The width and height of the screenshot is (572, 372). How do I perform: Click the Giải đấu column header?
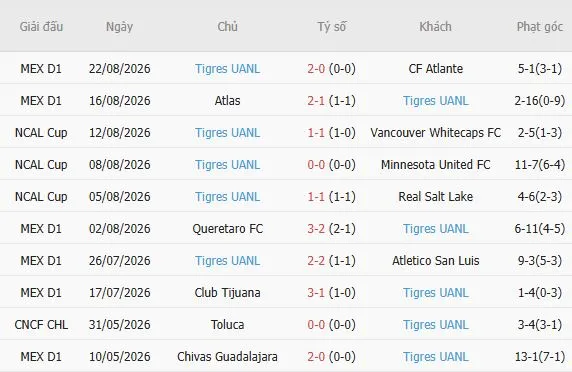click(41, 27)
